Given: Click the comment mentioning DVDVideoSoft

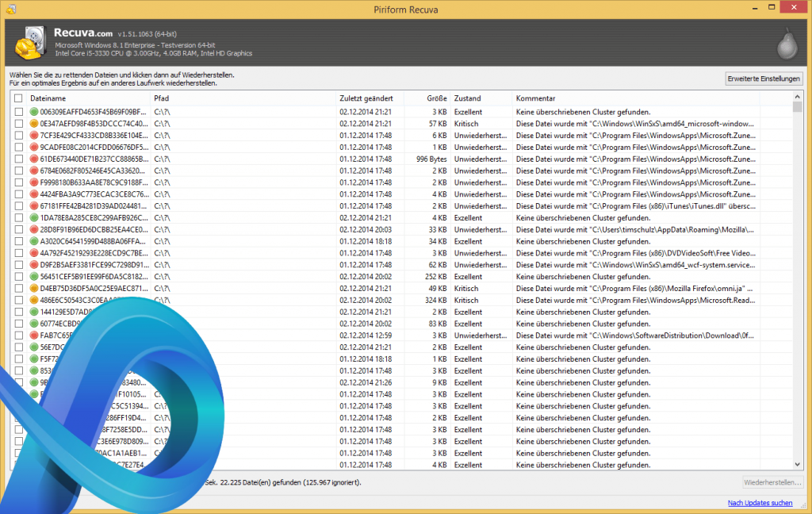Looking at the screenshot, I should pyautogui.click(x=635, y=253).
